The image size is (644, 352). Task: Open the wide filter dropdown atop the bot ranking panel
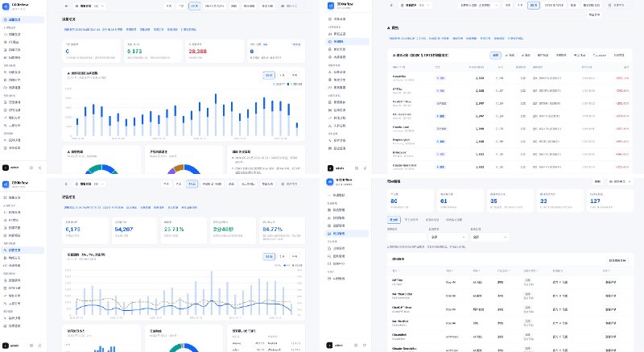(479, 6)
